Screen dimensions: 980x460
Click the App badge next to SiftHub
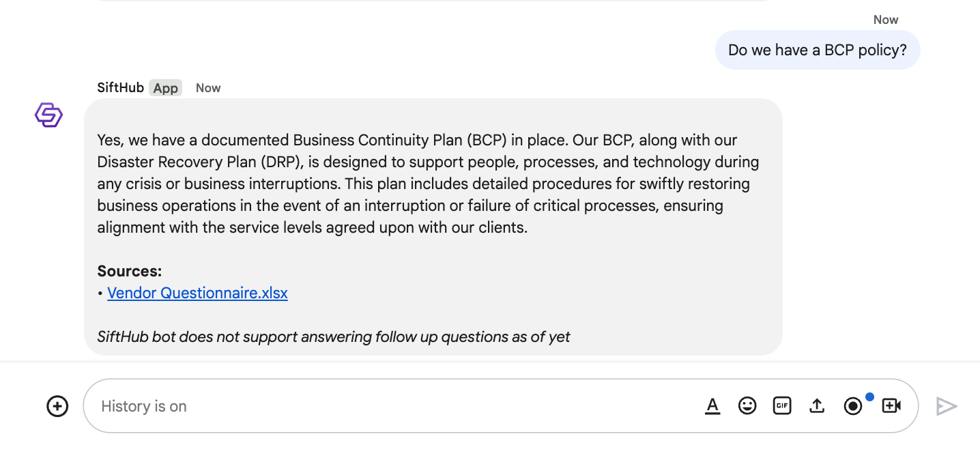point(165,88)
